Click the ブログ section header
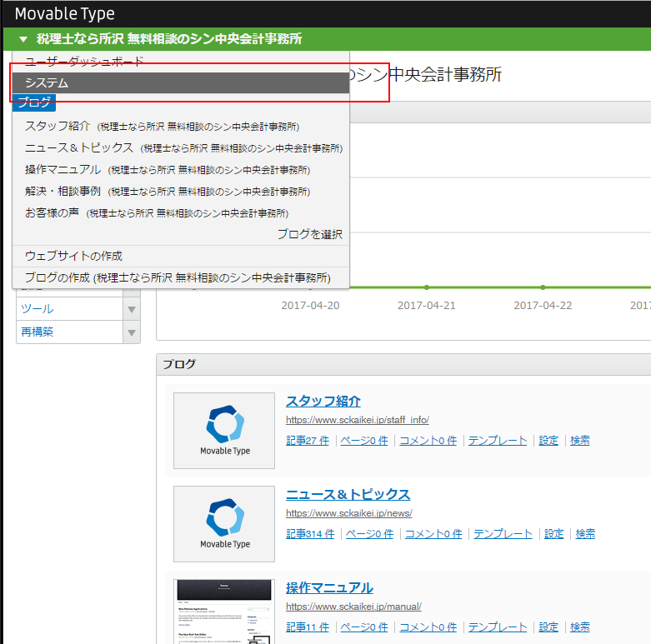 point(403,364)
